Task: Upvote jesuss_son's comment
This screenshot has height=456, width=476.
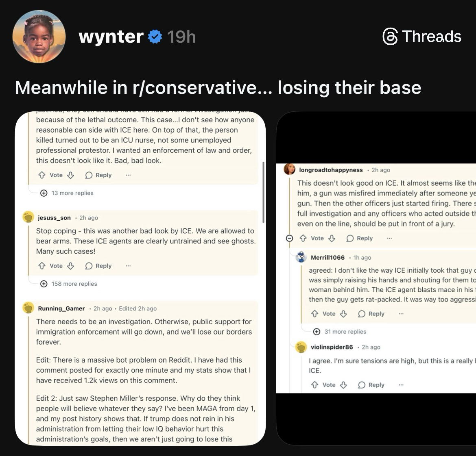Action: coord(41,266)
